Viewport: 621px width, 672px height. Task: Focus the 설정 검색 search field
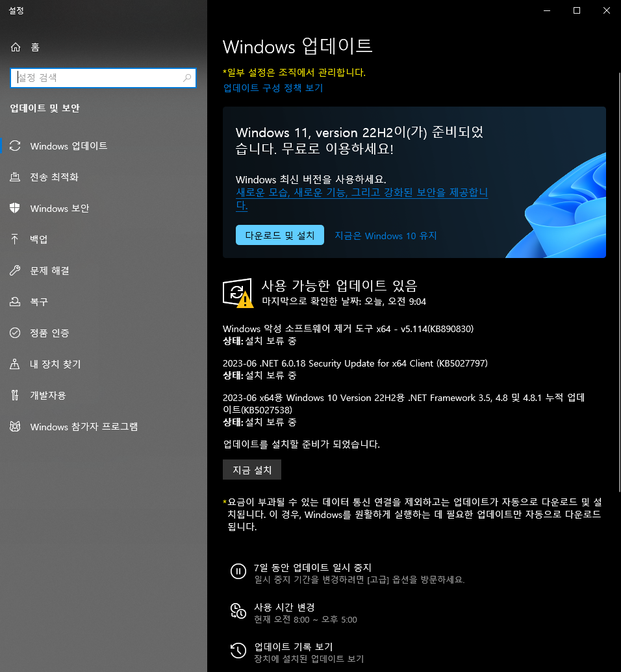click(103, 77)
